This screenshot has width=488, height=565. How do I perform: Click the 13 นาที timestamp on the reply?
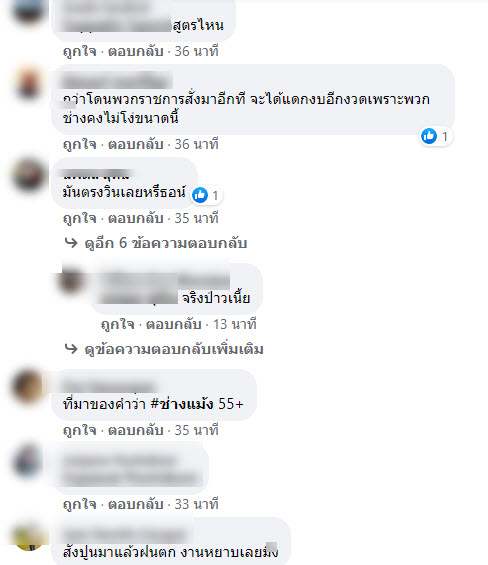[235, 324]
